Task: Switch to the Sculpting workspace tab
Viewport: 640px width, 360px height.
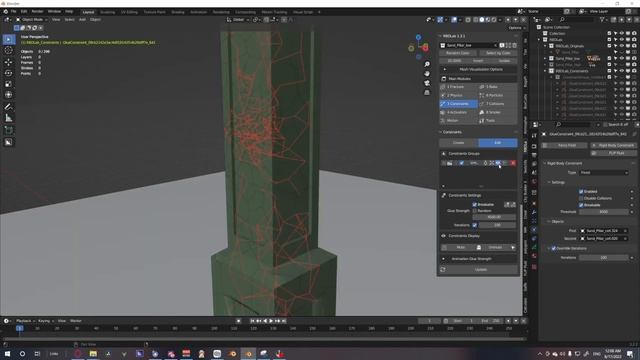Action: pyautogui.click(x=107, y=12)
